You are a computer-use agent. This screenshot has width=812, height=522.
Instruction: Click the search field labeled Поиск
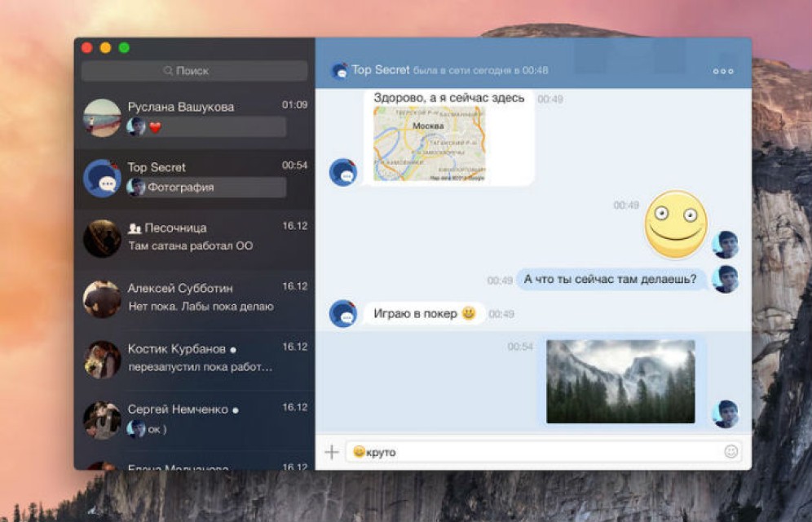point(194,71)
